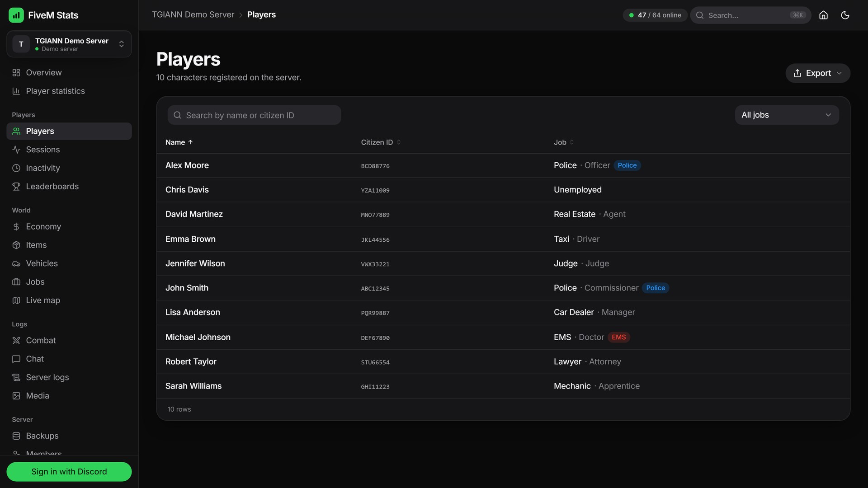Open the Export dropdown button

coord(817,73)
